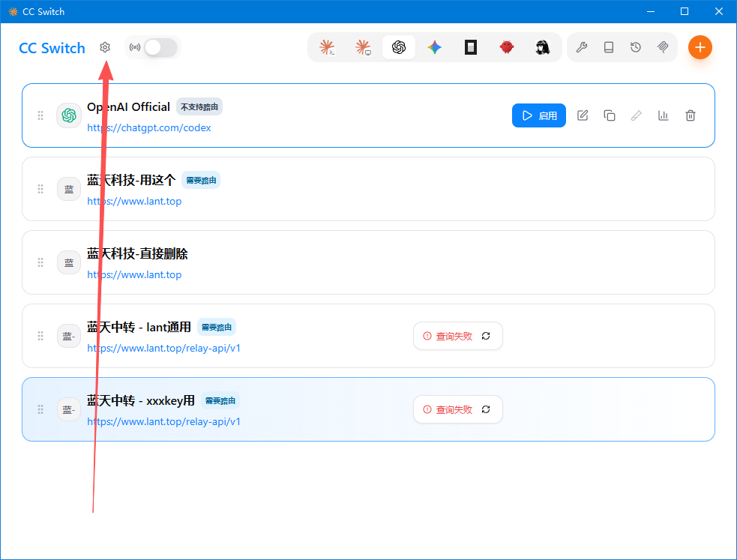This screenshot has height=560, width=737.
Task: Edit the OpenAI Official provider
Action: [x=583, y=115]
